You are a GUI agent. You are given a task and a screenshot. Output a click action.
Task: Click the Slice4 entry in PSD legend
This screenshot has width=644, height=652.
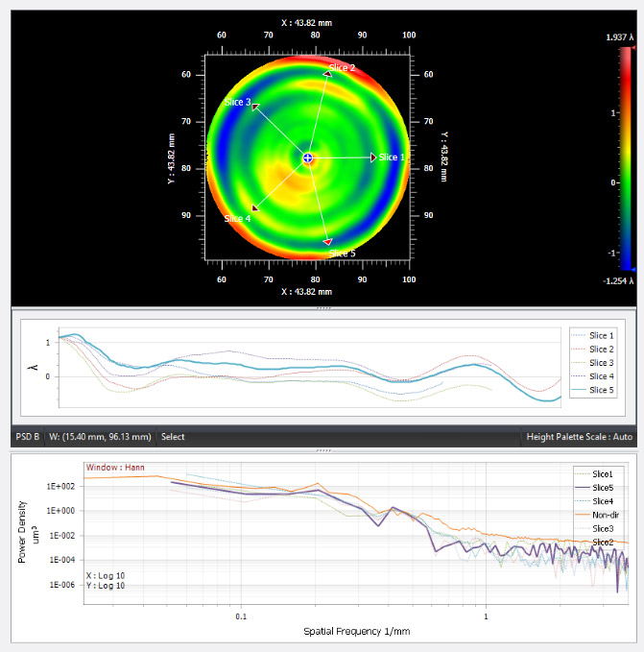pos(601,501)
